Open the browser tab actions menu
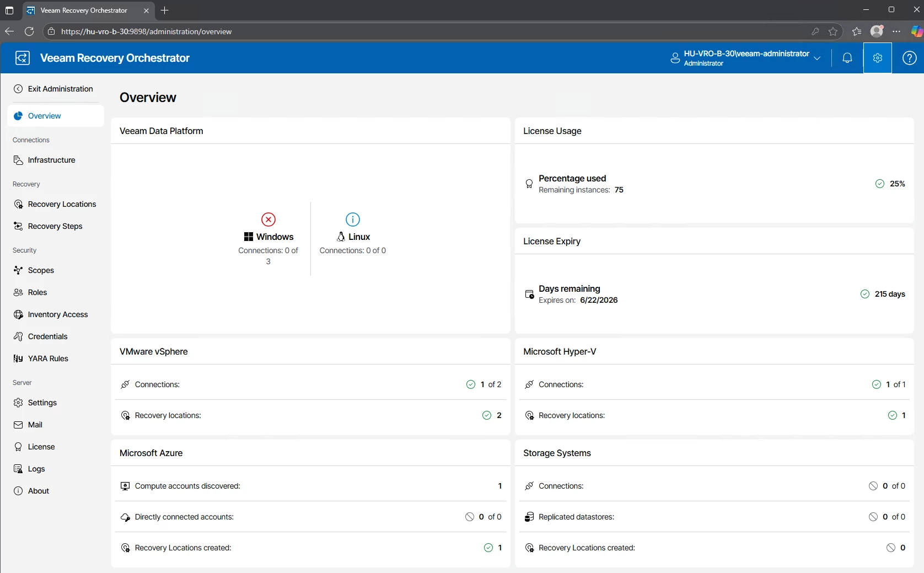Image resolution: width=924 pixels, height=573 pixels. tap(9, 10)
